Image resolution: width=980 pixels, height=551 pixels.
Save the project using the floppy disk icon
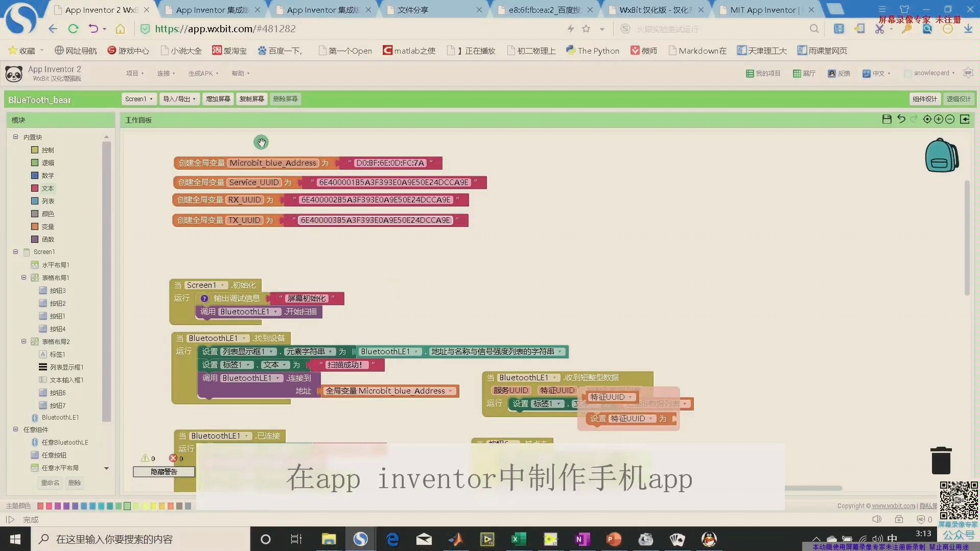(x=886, y=119)
